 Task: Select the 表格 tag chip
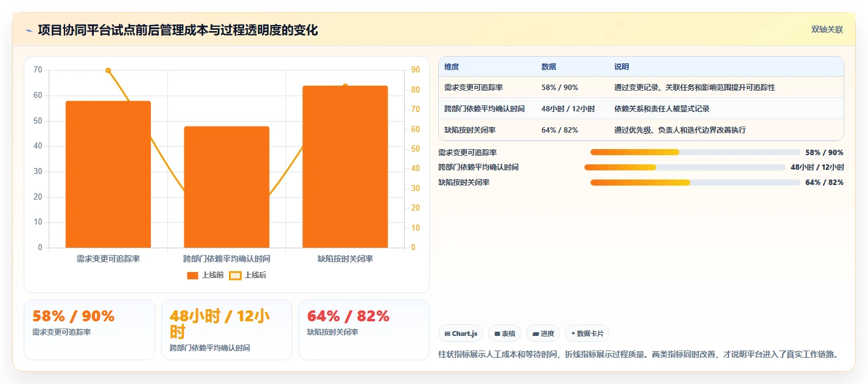[505, 333]
